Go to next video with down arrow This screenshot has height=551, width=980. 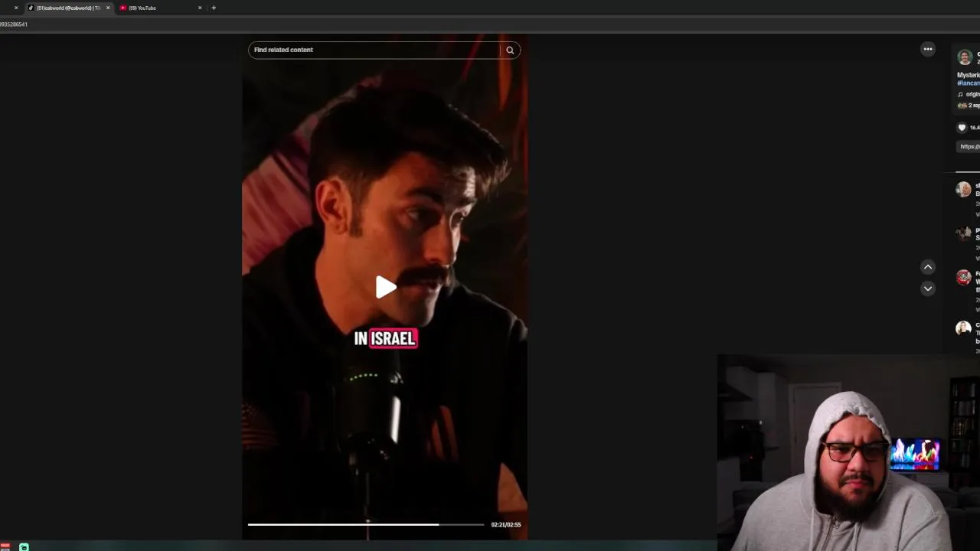(x=928, y=289)
